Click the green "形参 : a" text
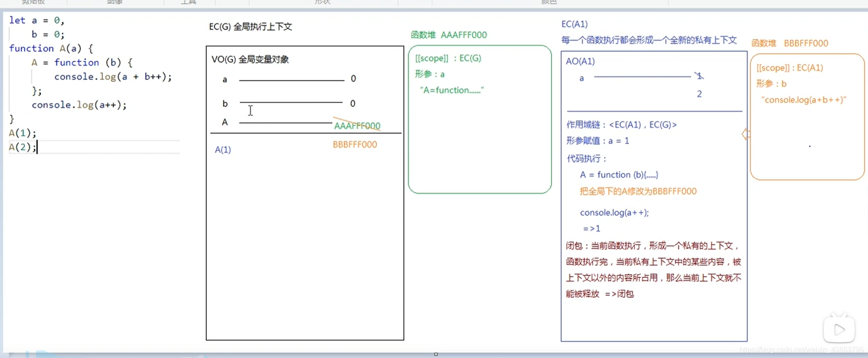Image resolution: width=868 pixels, height=358 pixels. [430, 74]
